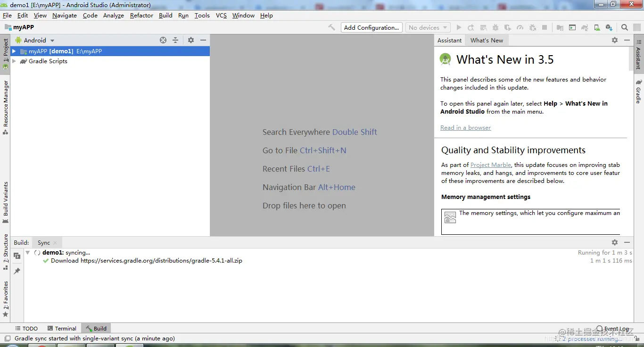Click the Search Everywhere magnifier icon
Image resolution: width=644 pixels, height=347 pixels.
(625, 27)
